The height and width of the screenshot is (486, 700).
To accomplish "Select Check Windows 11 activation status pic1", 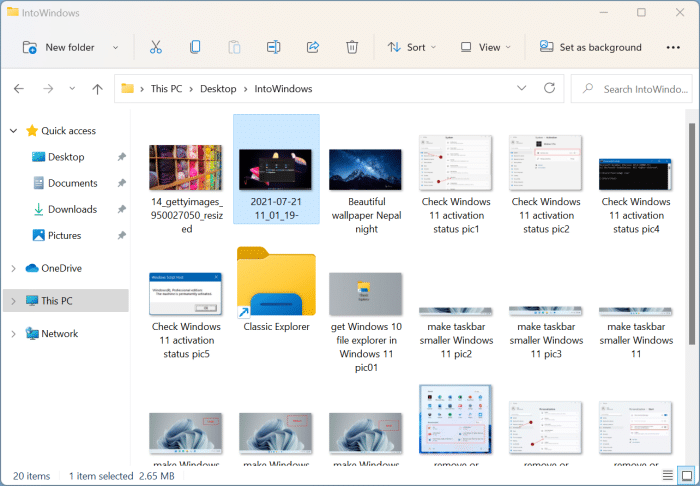I will click(456, 163).
